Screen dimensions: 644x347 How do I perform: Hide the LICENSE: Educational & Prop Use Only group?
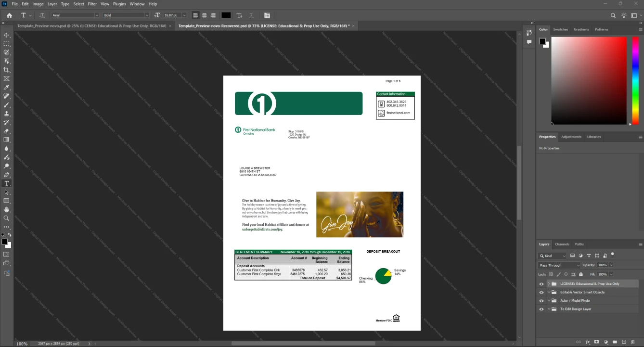click(541, 284)
